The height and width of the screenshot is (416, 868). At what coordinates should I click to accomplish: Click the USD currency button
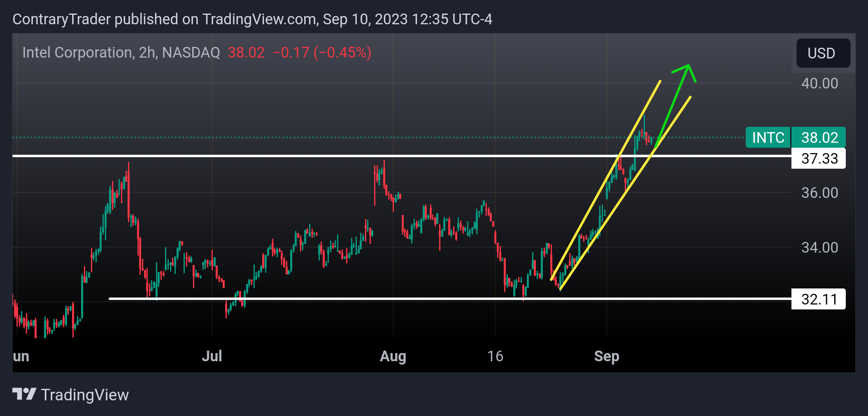coord(822,53)
